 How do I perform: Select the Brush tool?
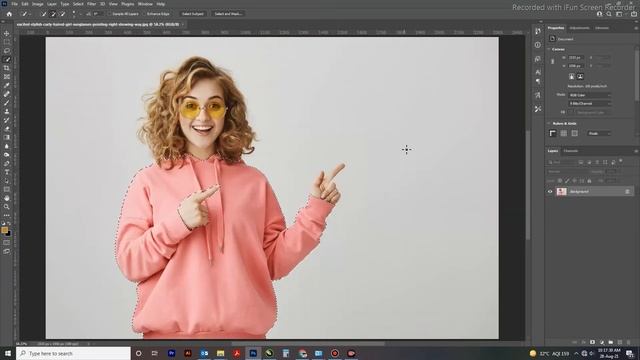pyautogui.click(x=7, y=102)
